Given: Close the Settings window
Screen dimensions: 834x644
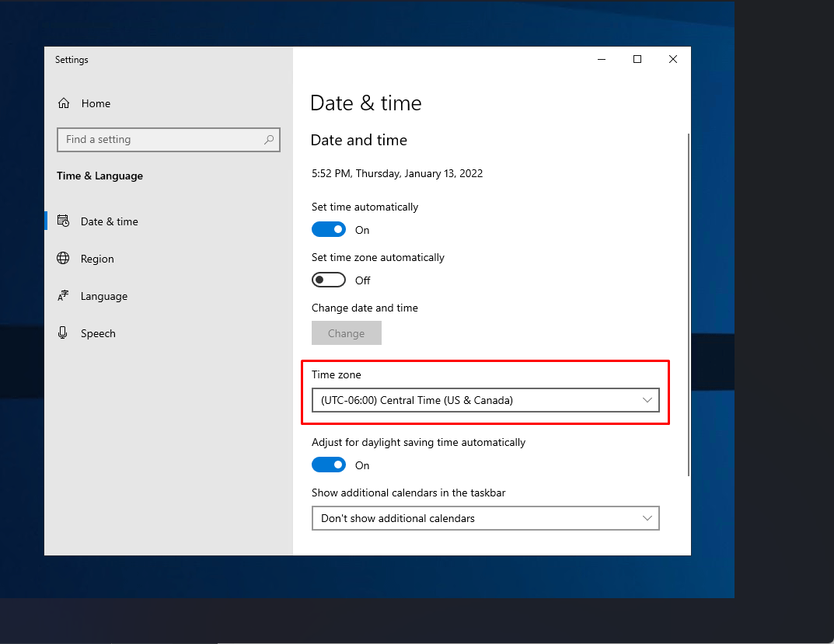Looking at the screenshot, I should [673, 59].
